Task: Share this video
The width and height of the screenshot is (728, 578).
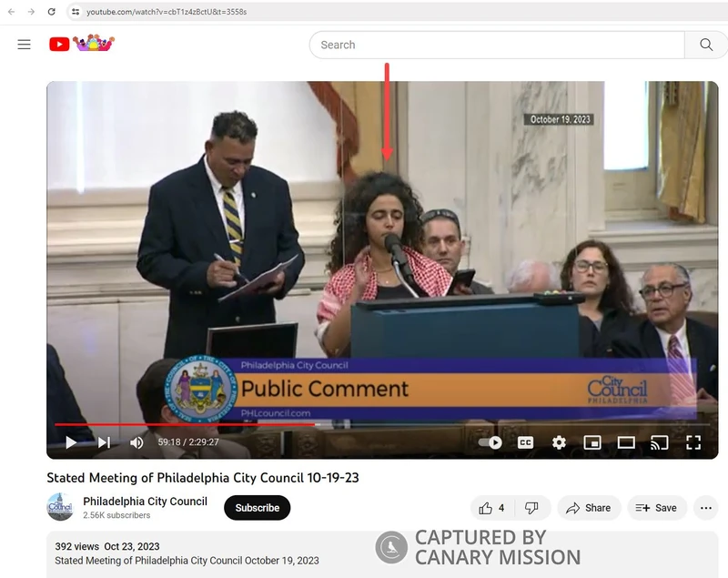Action: [x=588, y=508]
